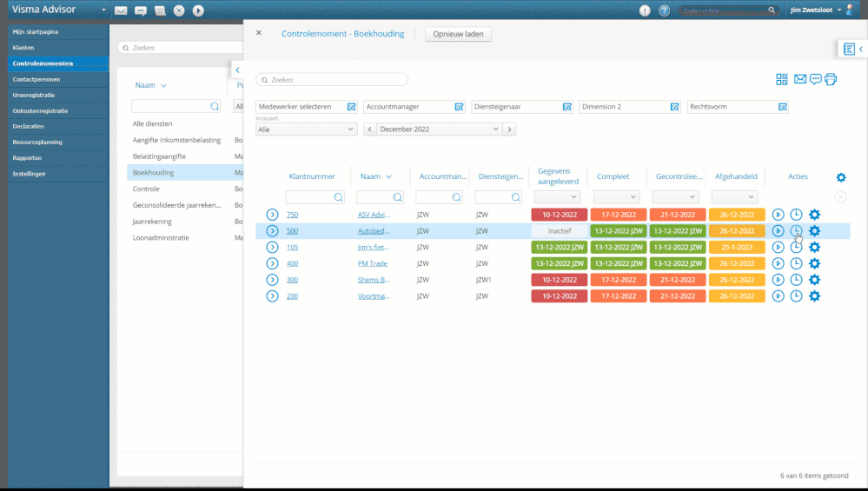The height and width of the screenshot is (491, 868).
Task: Click the Klantnummer filter input
Action: click(x=315, y=197)
